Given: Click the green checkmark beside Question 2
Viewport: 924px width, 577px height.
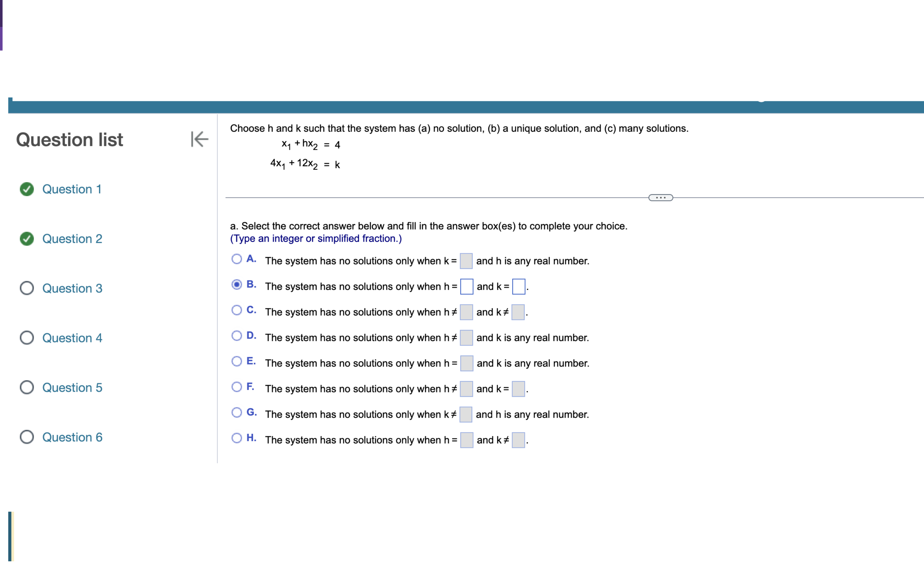Looking at the screenshot, I should coord(26,238).
